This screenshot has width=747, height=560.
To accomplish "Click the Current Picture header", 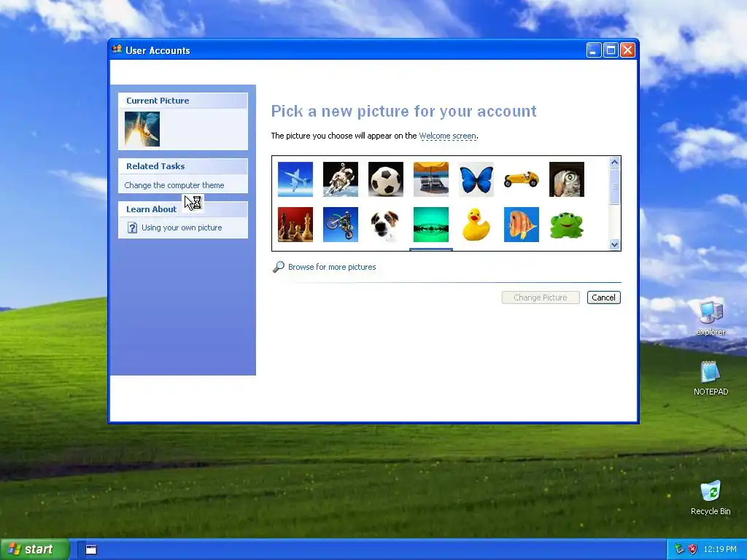I will 183,101.
